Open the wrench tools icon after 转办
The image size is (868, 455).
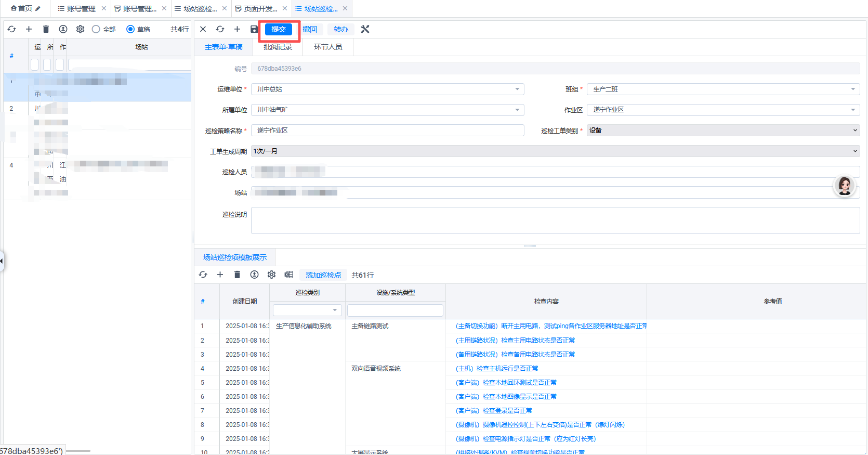point(365,29)
